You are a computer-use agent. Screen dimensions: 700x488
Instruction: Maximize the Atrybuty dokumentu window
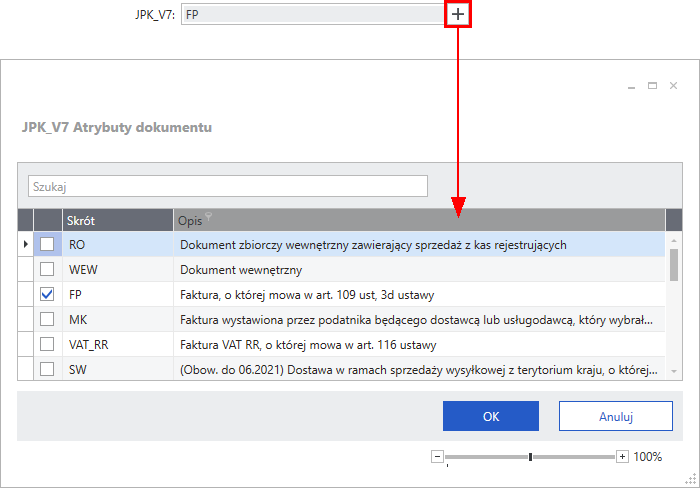pyautogui.click(x=652, y=87)
